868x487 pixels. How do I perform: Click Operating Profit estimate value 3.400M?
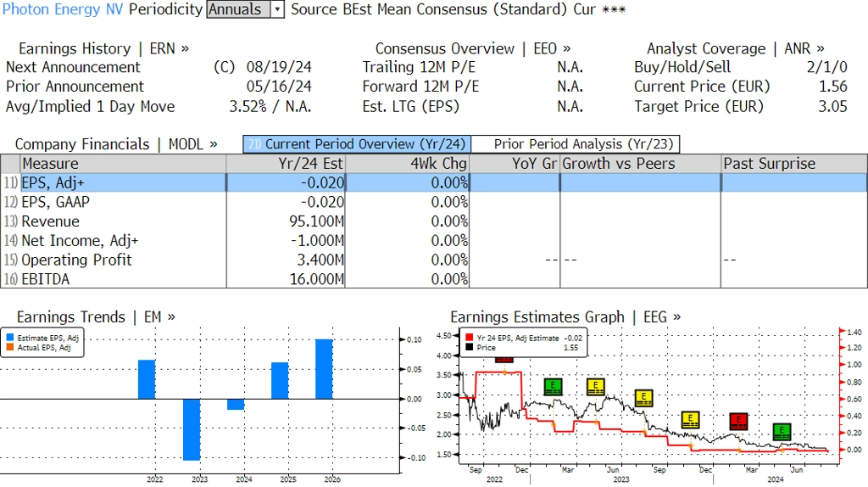[320, 260]
